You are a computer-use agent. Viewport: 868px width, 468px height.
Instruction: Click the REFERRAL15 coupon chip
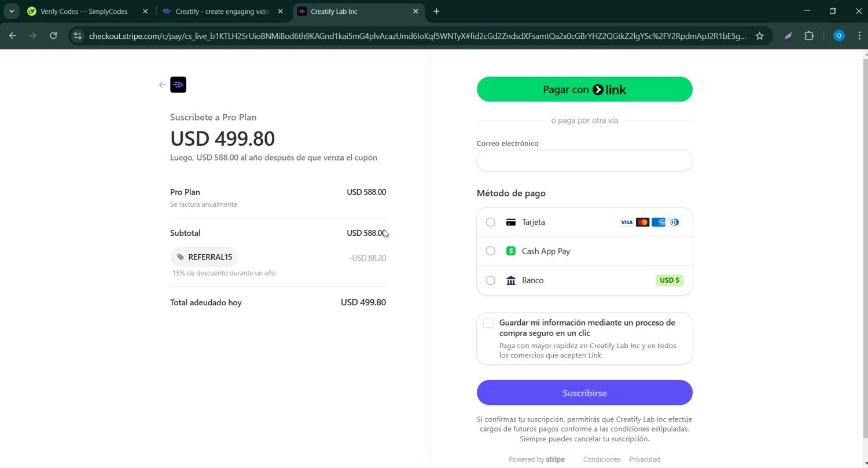204,257
